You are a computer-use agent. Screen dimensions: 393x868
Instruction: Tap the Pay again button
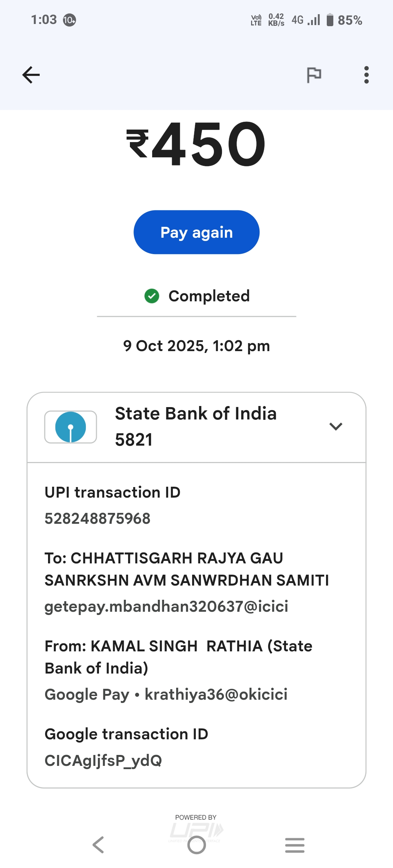tap(196, 232)
